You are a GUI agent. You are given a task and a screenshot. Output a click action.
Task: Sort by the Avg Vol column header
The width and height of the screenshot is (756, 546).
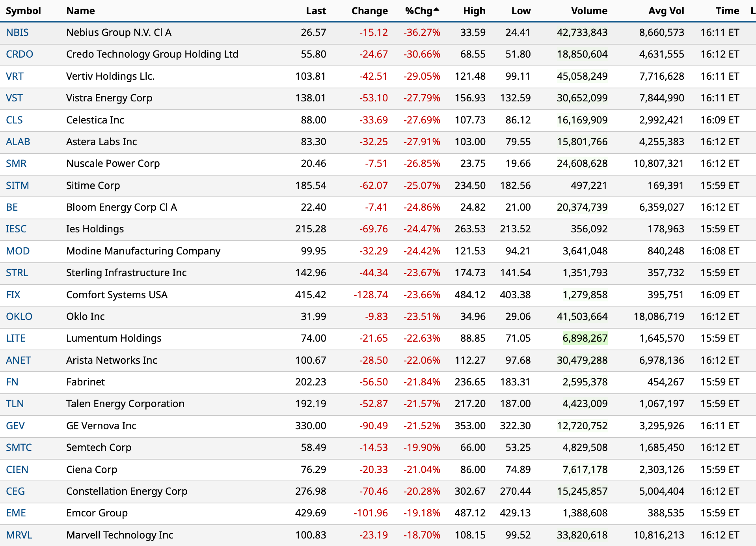[666, 11]
